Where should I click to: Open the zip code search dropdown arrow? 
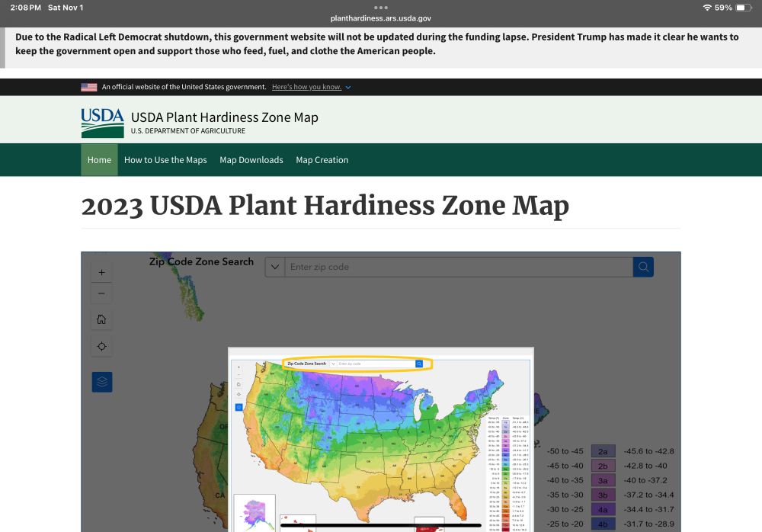pyautogui.click(x=275, y=267)
